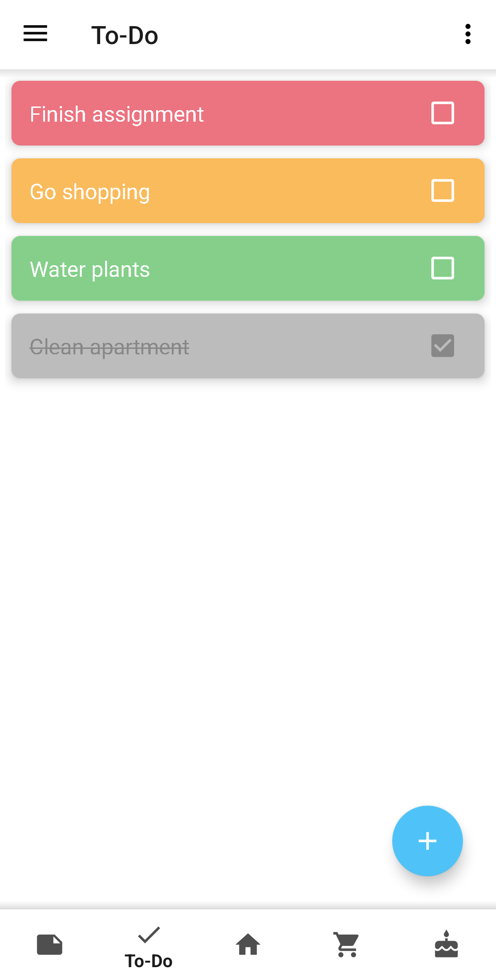Click the To-Do title in header
Screen dimensions: 496x980
point(124,35)
